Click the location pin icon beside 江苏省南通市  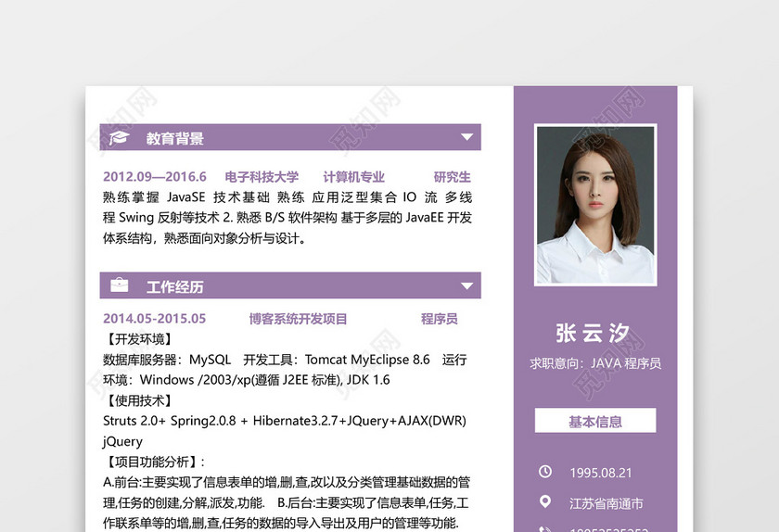(x=545, y=502)
